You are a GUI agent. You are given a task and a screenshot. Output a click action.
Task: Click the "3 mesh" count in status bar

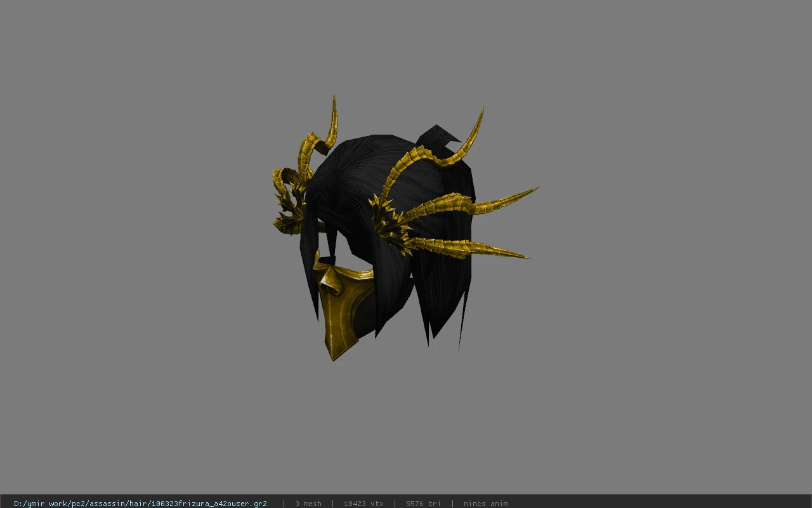308,504
